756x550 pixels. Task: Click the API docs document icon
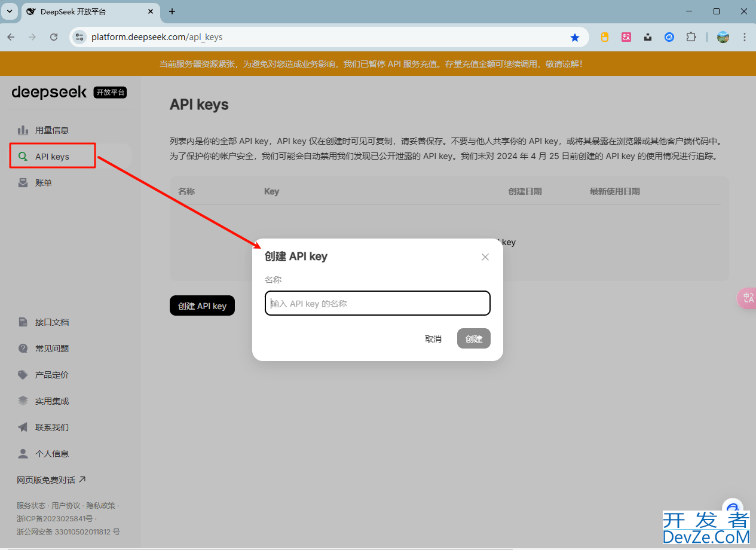tap(23, 322)
